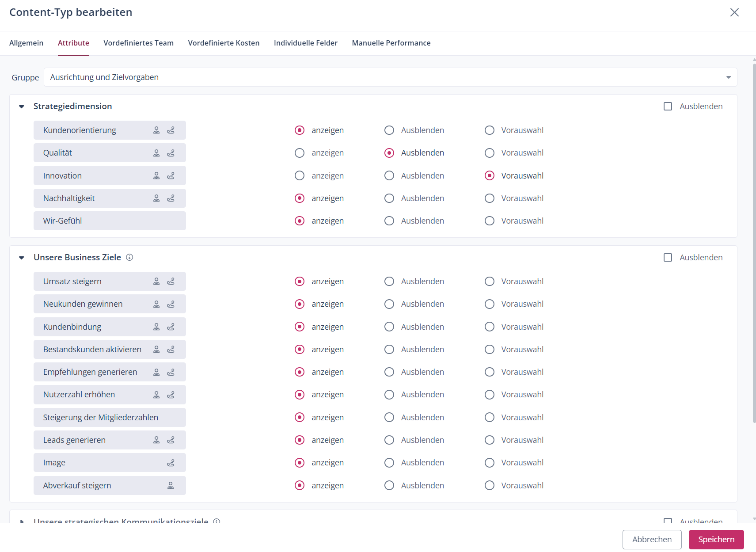
Task: Click the person icon in the Leads generieren row
Action: coord(156,440)
